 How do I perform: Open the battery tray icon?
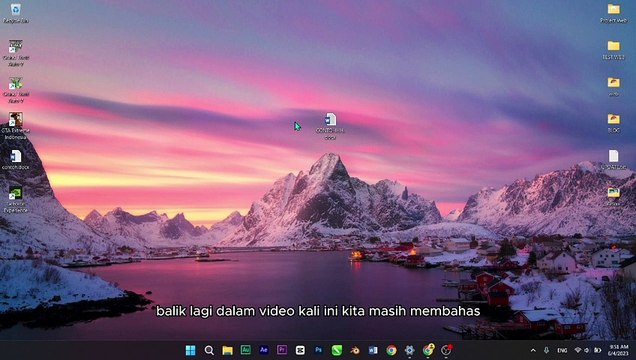click(597, 350)
